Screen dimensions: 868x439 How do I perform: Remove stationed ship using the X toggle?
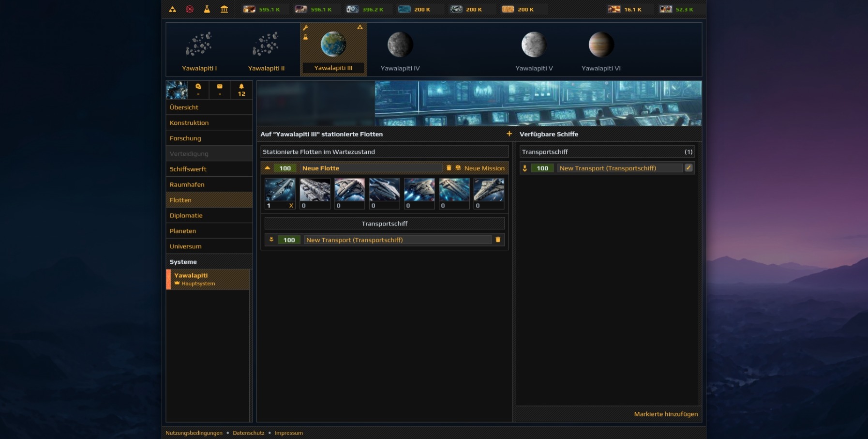[x=291, y=205]
